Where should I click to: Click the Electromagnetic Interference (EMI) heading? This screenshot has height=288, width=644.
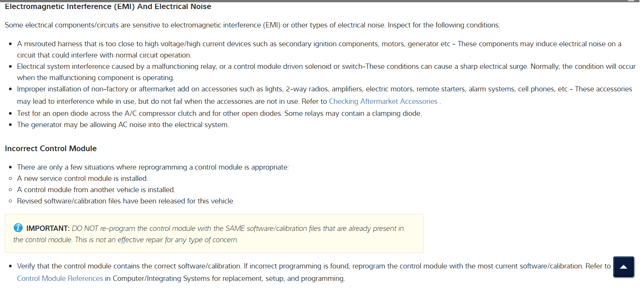(x=108, y=7)
